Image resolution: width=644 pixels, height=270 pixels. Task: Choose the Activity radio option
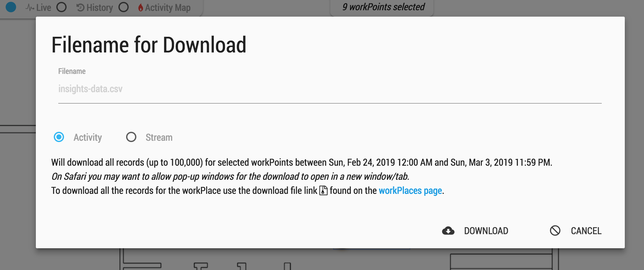tap(59, 137)
